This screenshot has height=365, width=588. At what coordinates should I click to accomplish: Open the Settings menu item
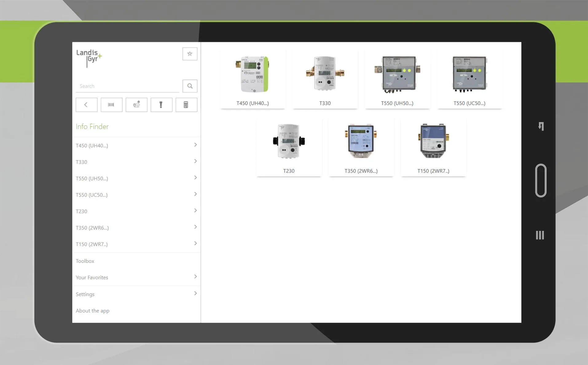(x=136, y=294)
